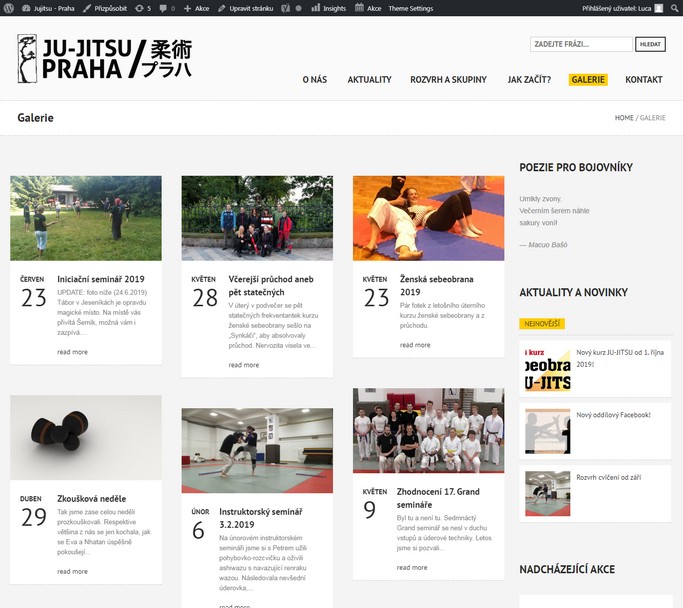The height and width of the screenshot is (608, 683).
Task: Click the admin bar search magnifier
Action: pos(674,8)
